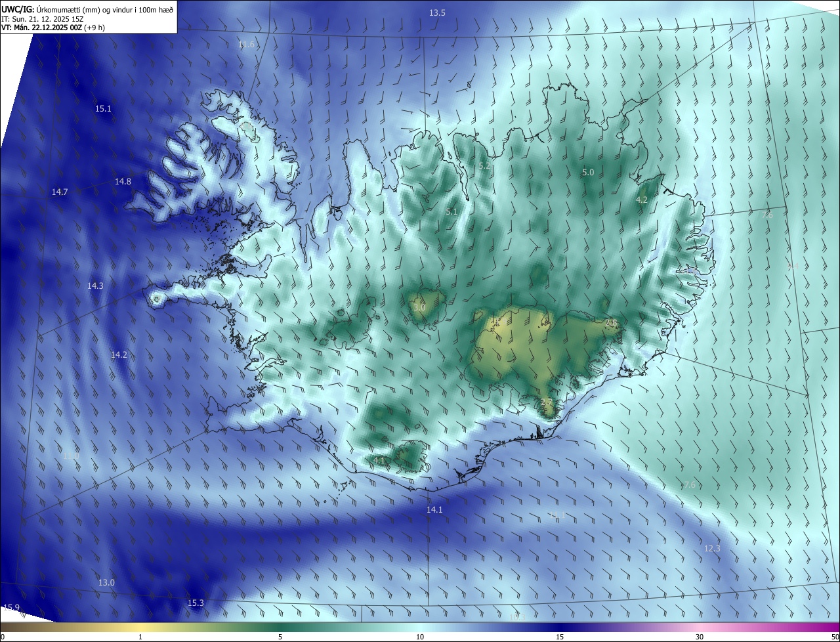Click the legend tick label 15

(560, 637)
